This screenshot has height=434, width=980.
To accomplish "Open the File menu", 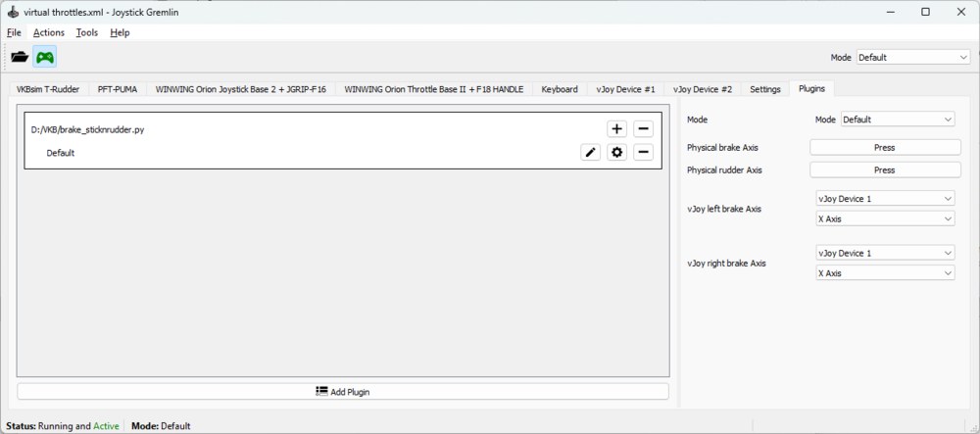I will point(14,32).
